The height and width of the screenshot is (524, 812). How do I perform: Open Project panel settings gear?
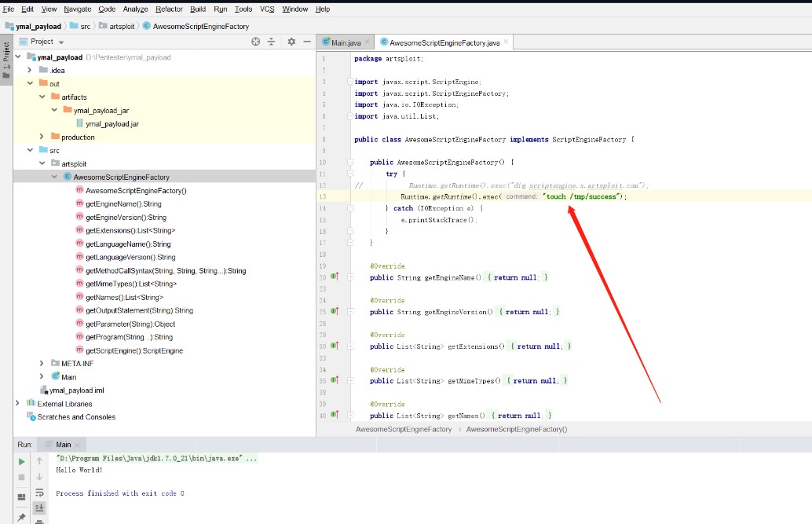click(291, 42)
